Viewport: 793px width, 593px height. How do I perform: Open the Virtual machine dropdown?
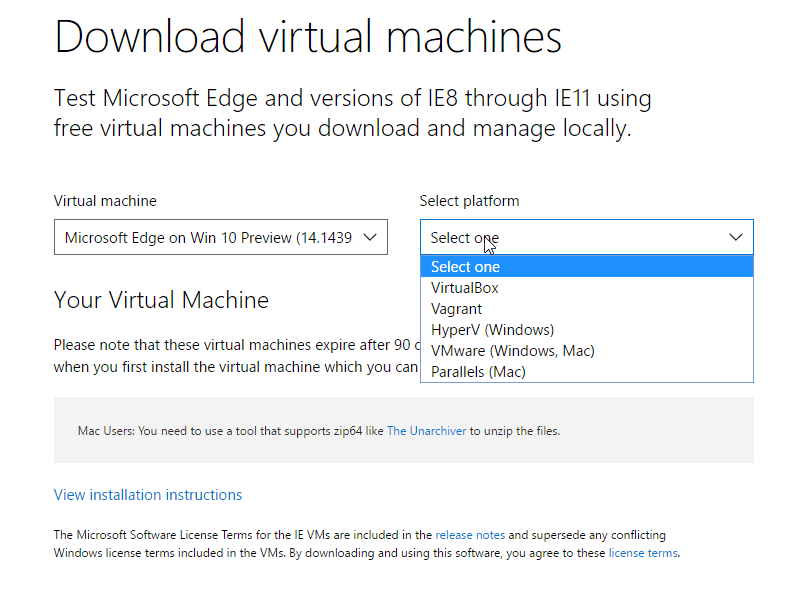tap(221, 237)
